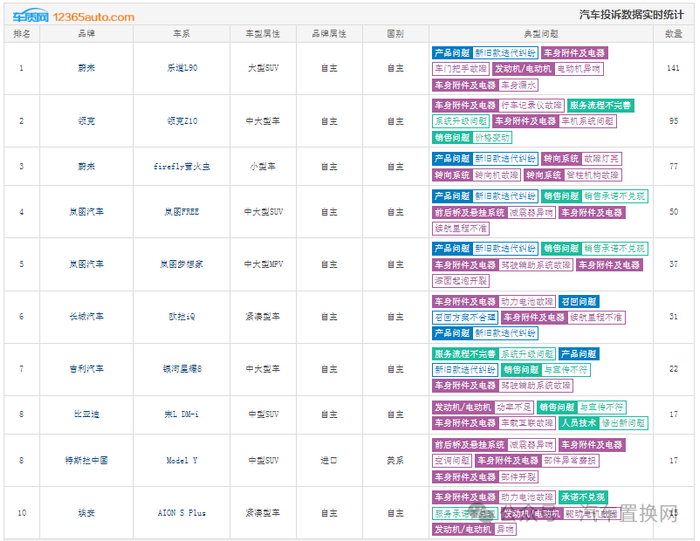
Task: Click the 岚图梦想家 car series cell
Action: [x=182, y=264]
